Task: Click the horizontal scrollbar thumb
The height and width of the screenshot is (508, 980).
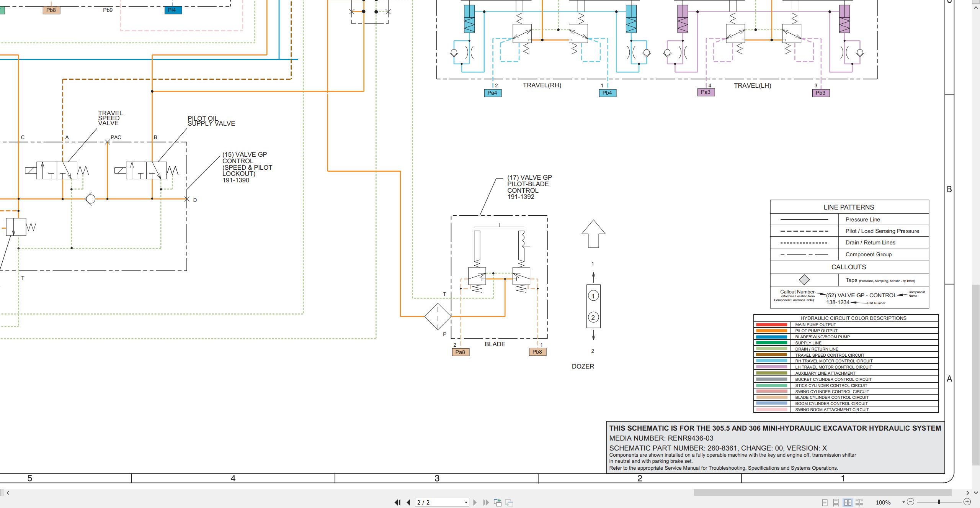Action: pos(823,492)
